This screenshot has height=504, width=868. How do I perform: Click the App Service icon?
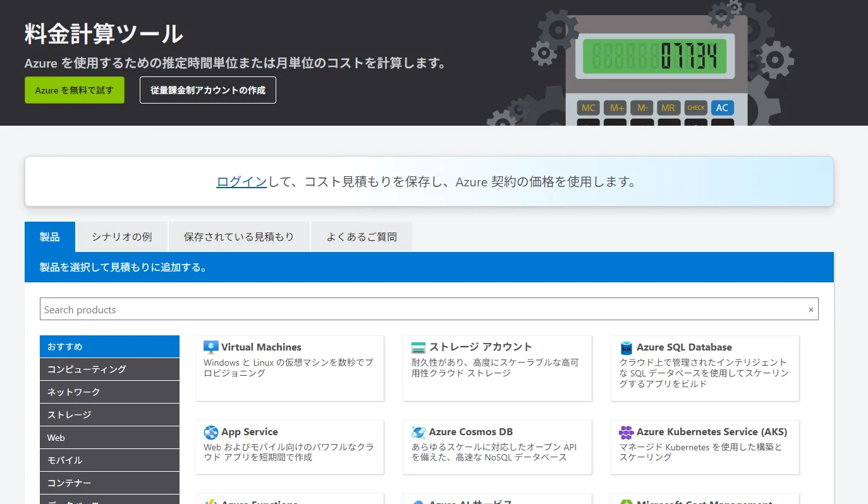click(211, 432)
